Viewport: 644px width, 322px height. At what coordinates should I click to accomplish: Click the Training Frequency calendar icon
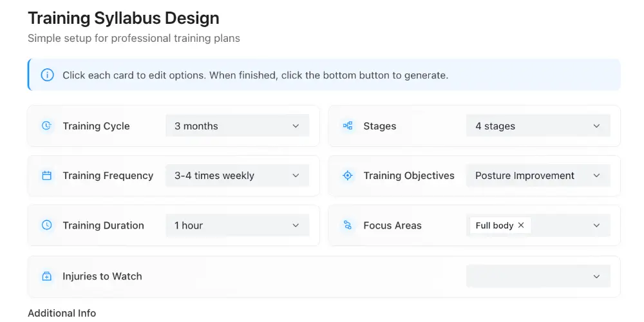click(x=46, y=176)
